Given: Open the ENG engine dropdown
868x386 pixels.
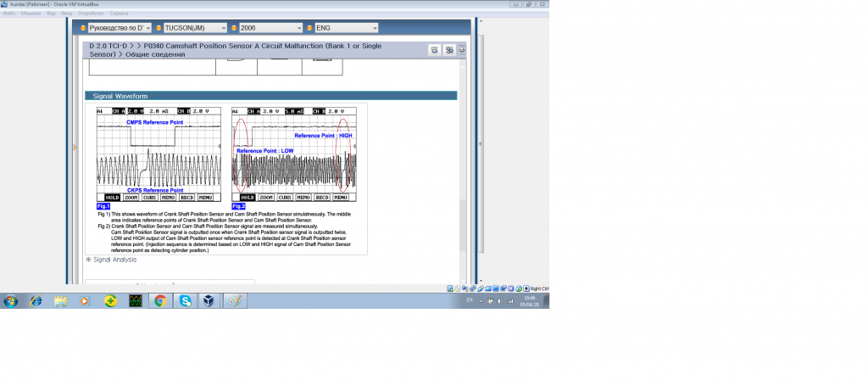Looking at the screenshot, I should [x=347, y=28].
